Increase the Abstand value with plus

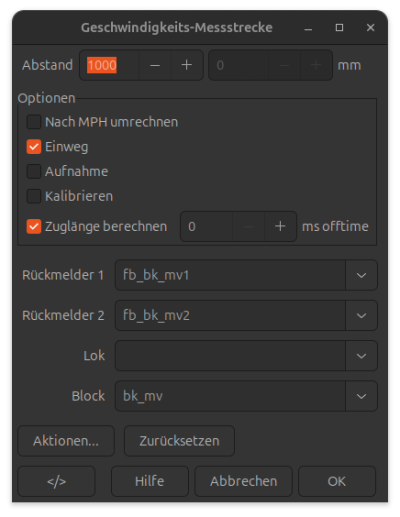[x=187, y=65]
